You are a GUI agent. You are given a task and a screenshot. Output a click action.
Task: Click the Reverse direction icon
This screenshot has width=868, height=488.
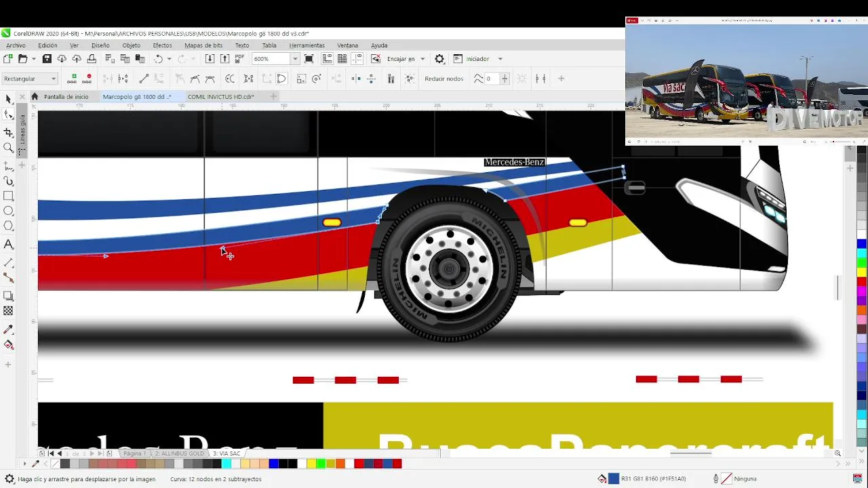230,79
